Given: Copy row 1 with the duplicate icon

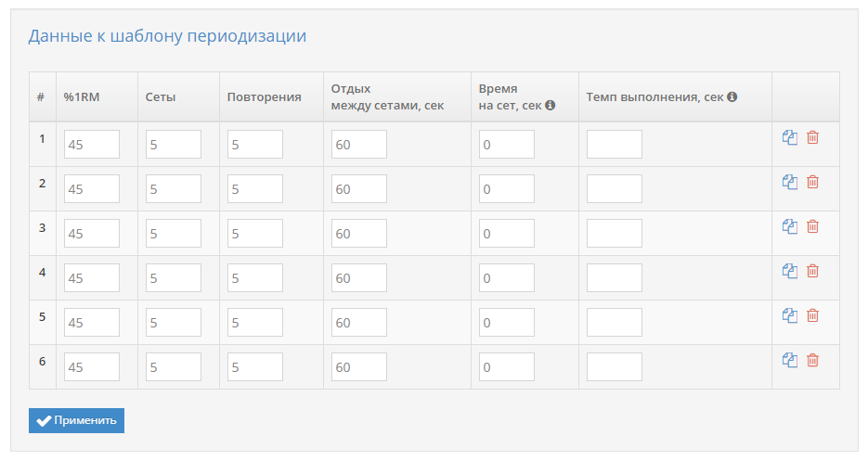Looking at the screenshot, I should click(x=790, y=137).
